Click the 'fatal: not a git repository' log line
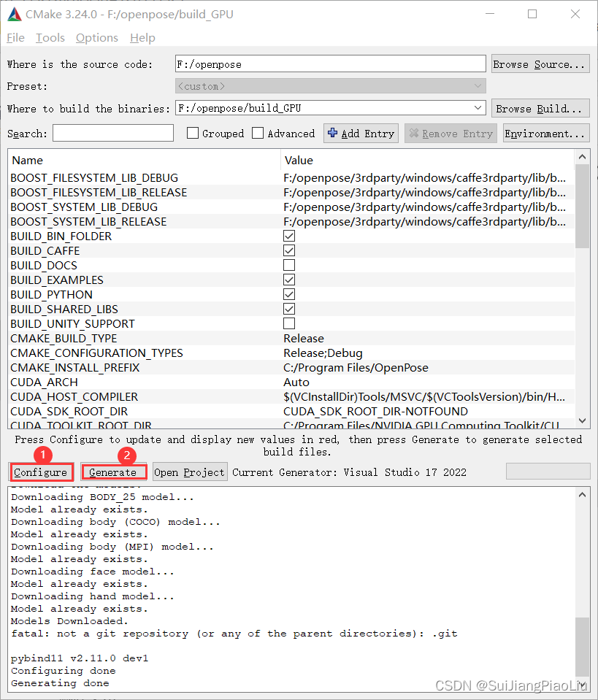This screenshot has height=700, width=598. pos(234,634)
